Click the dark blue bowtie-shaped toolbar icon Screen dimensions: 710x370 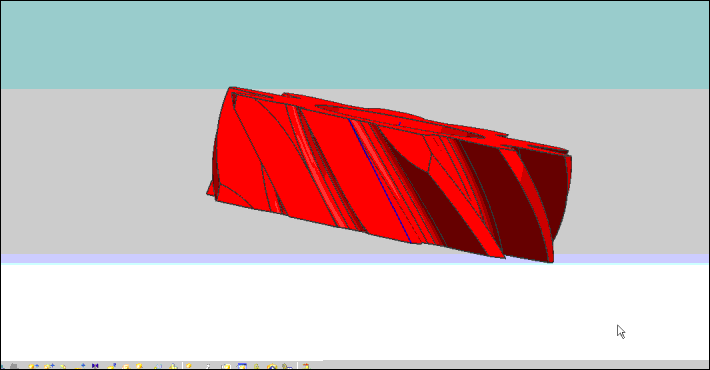pos(95,366)
